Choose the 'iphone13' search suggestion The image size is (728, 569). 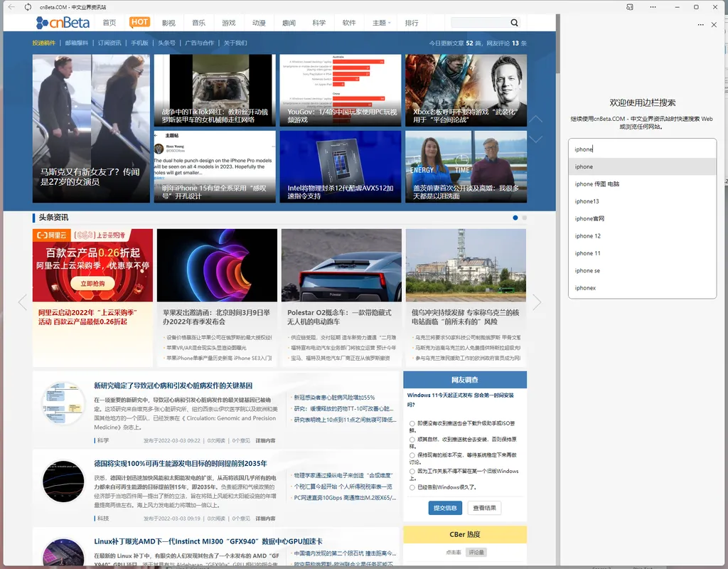[x=587, y=201]
